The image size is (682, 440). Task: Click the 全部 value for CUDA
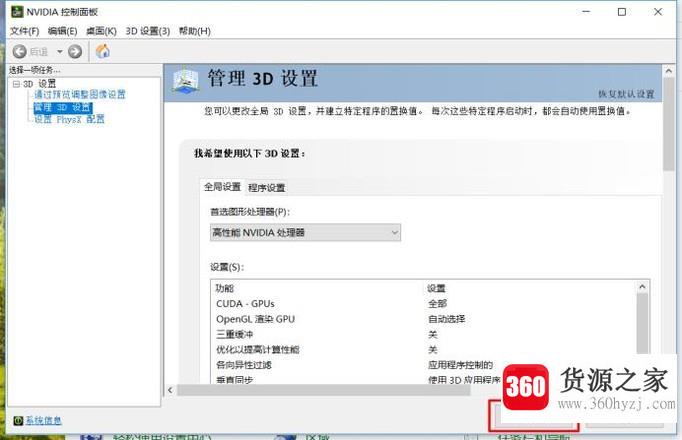(437, 304)
